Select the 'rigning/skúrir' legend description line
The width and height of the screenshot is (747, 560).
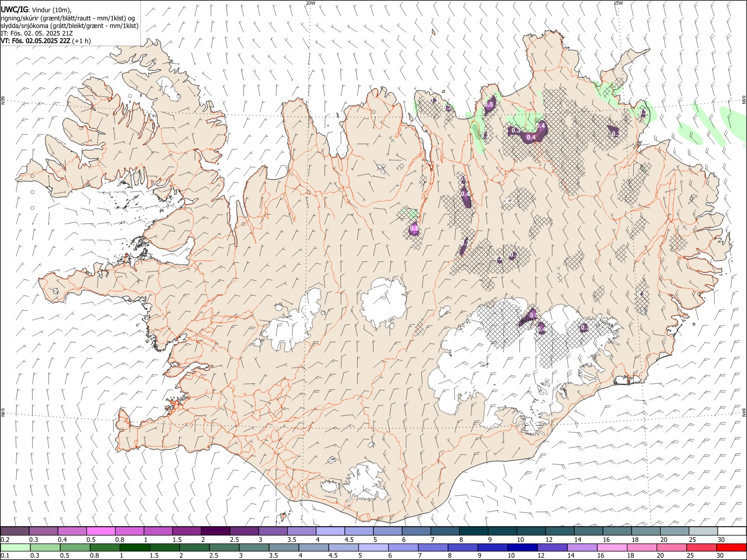[68, 17]
